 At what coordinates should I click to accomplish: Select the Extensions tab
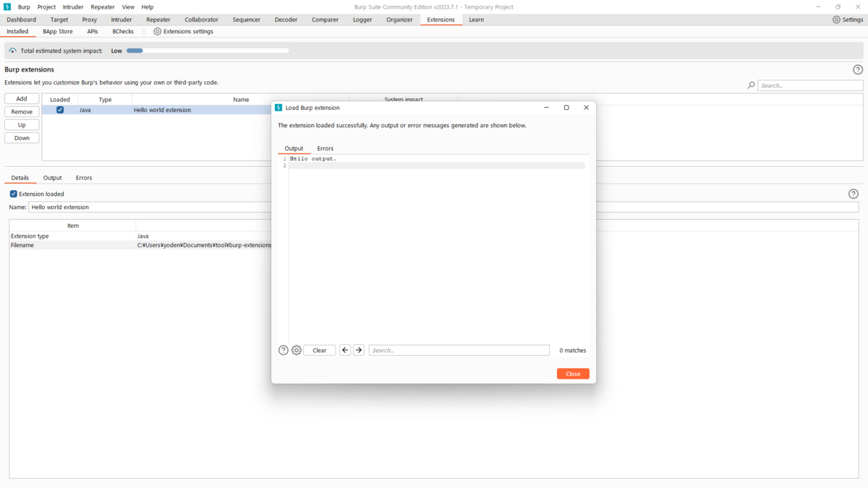(441, 20)
